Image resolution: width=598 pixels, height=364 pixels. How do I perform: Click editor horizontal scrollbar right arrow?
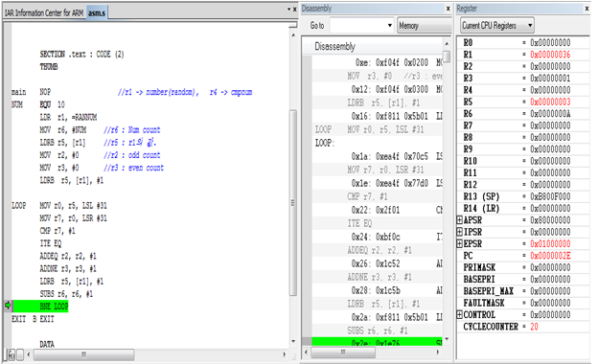285,354
